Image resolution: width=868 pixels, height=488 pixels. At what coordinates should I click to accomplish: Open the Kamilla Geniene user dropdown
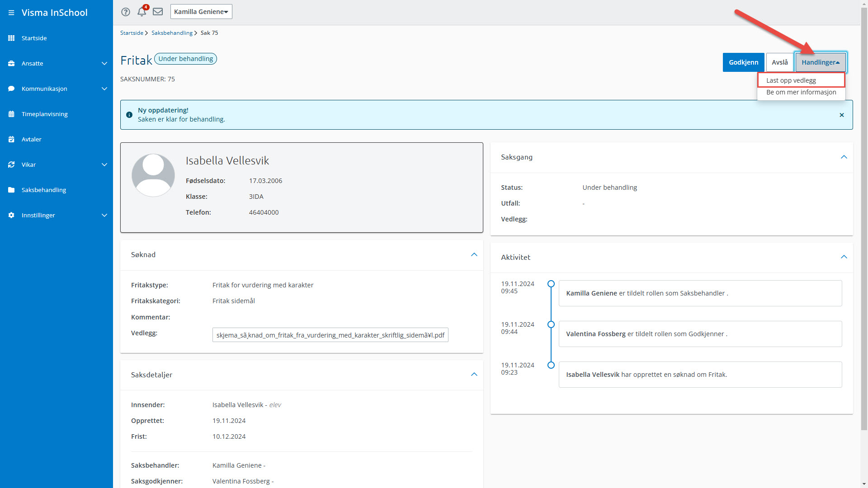pyautogui.click(x=201, y=12)
